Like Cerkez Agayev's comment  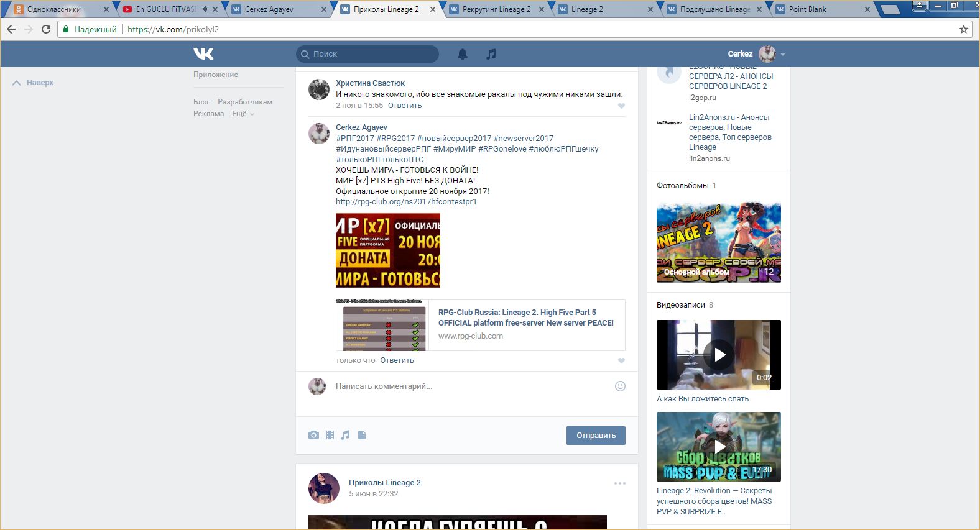click(621, 361)
